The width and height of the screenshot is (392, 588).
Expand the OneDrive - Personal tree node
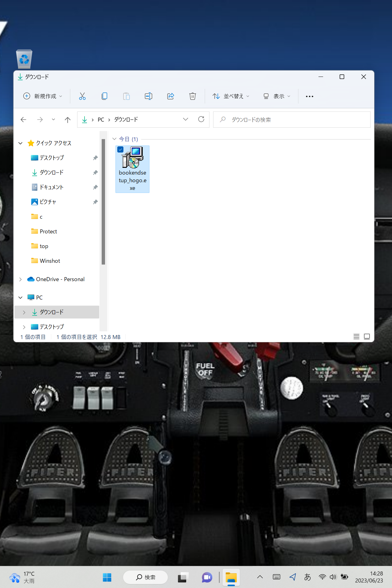[x=21, y=279]
